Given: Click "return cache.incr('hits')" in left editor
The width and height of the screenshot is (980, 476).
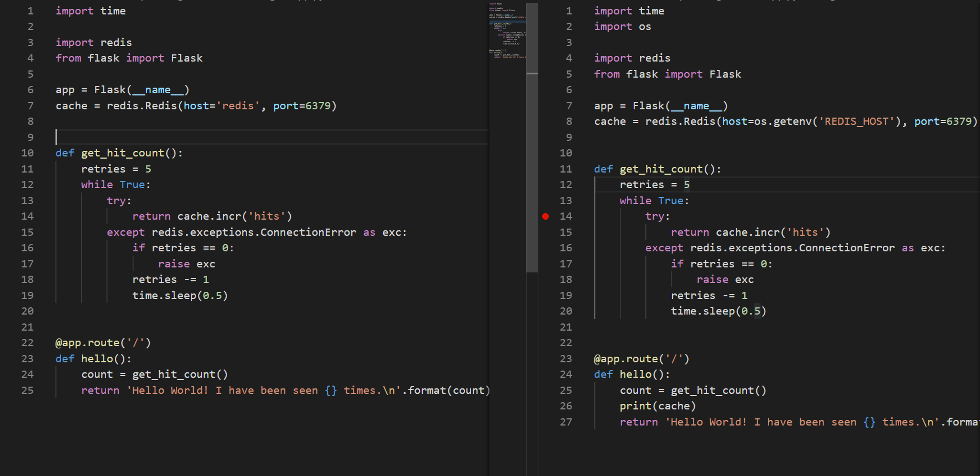Looking at the screenshot, I should (212, 216).
